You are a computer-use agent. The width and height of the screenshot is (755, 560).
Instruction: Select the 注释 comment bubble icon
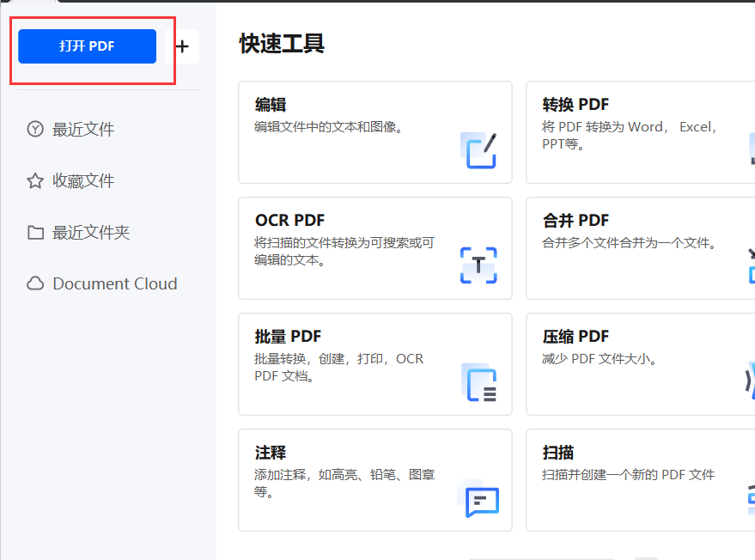tap(481, 500)
